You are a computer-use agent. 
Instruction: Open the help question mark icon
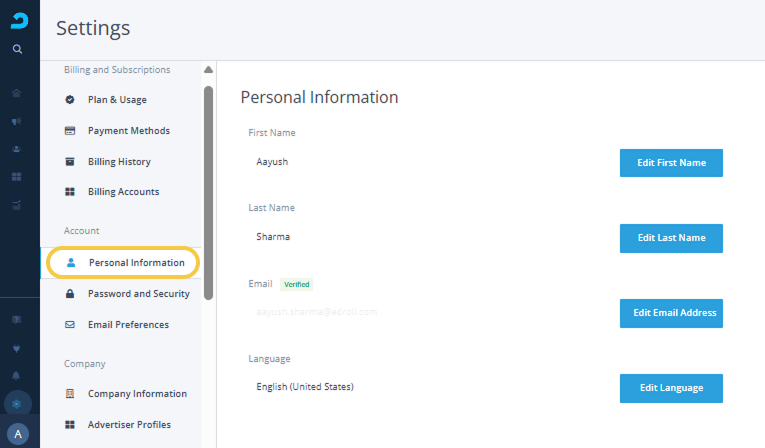(x=17, y=321)
